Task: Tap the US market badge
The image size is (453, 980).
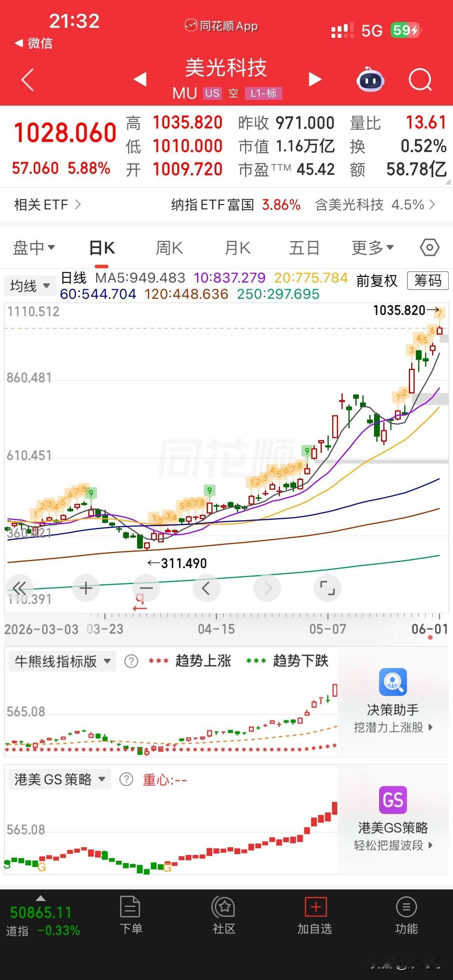Action: point(212,93)
